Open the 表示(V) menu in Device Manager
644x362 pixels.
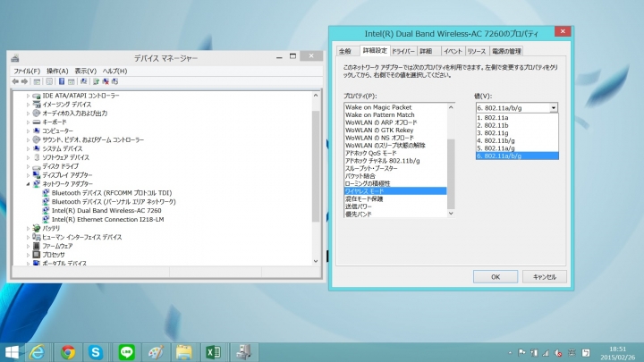pyautogui.click(x=86, y=71)
